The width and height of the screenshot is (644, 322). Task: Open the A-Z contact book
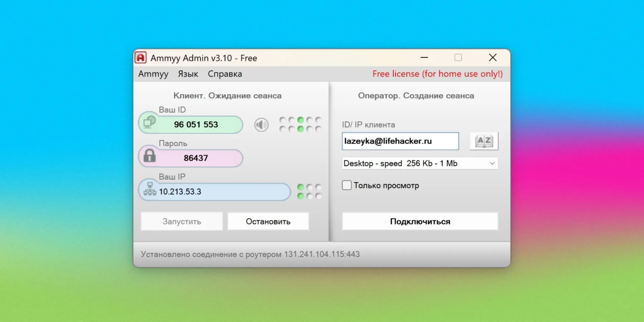484,141
